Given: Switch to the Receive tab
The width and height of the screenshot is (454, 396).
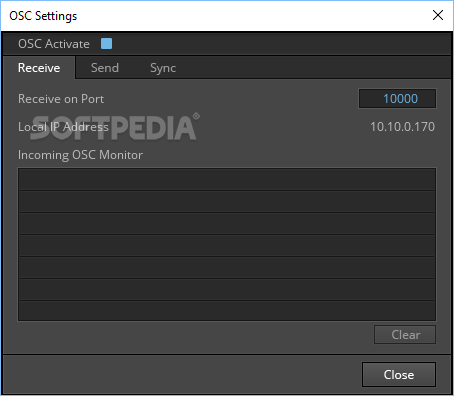Looking at the screenshot, I should coord(39,68).
